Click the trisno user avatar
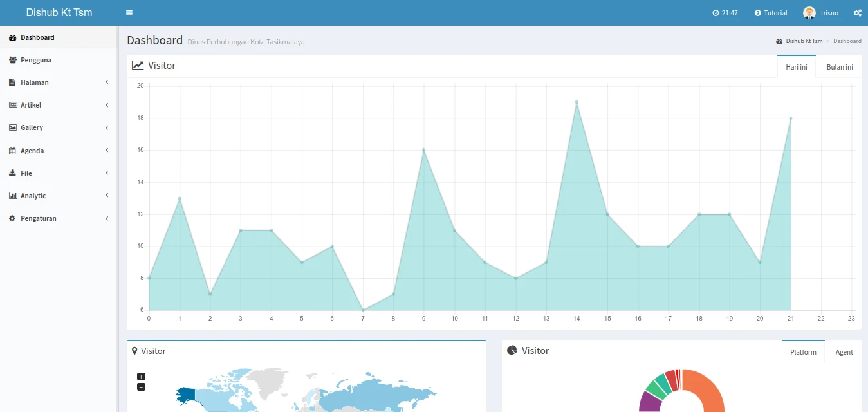This screenshot has width=868, height=412. (809, 13)
